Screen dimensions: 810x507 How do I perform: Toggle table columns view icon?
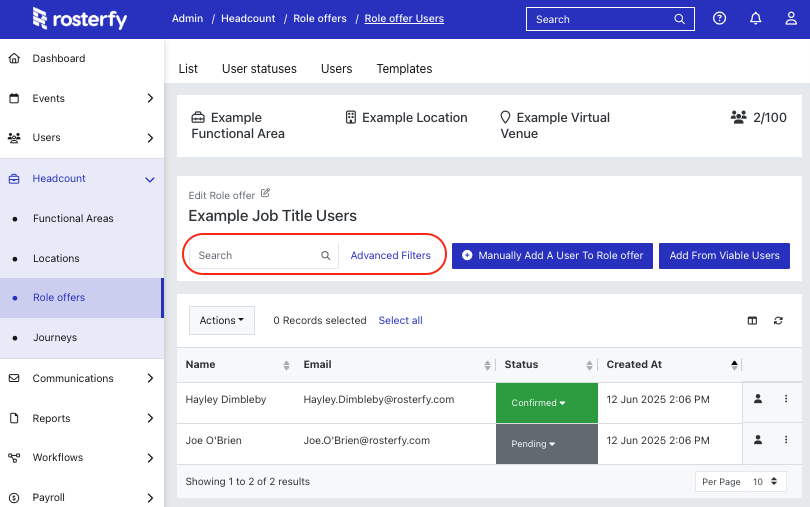coord(752,321)
